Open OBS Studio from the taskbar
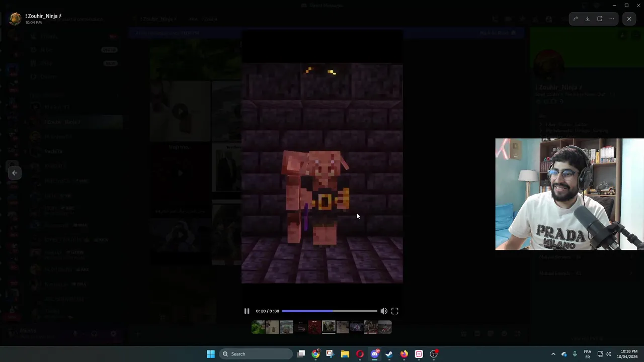Screen dimensions: 644x362 (434, 354)
